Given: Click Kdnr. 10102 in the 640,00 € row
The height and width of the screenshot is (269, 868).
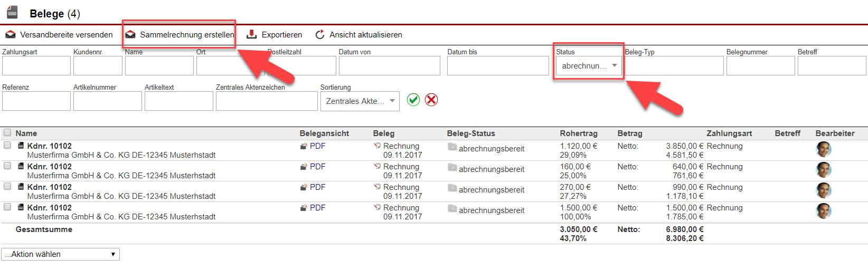Looking at the screenshot, I should point(50,167).
